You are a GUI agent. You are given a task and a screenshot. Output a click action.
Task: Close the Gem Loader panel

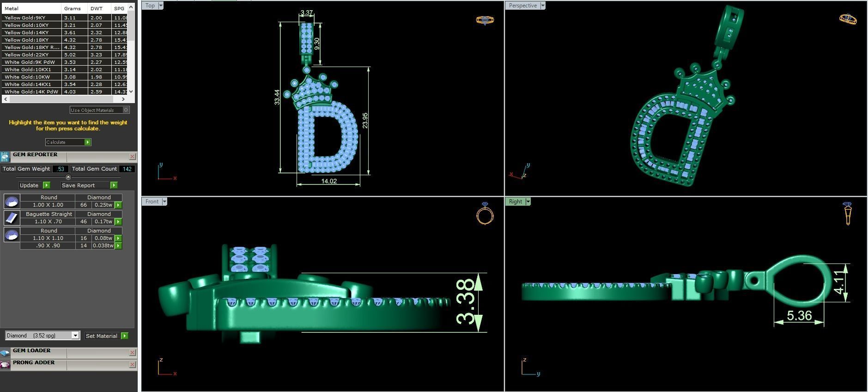pyautogui.click(x=132, y=353)
